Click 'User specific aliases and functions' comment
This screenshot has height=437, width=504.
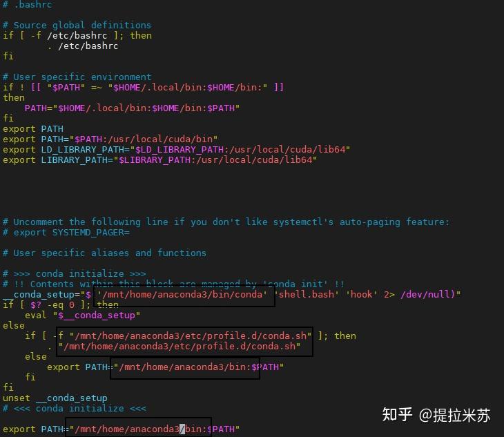click(x=104, y=253)
